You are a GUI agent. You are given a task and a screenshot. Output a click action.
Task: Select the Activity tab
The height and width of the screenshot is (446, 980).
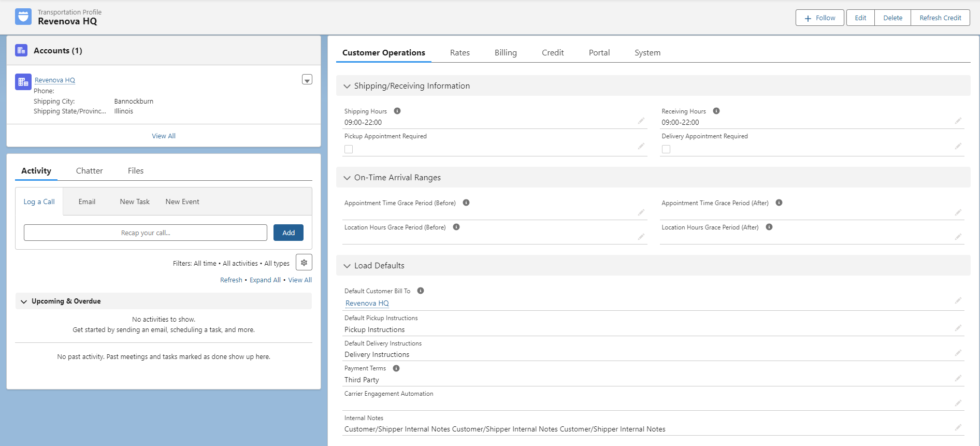coord(36,171)
